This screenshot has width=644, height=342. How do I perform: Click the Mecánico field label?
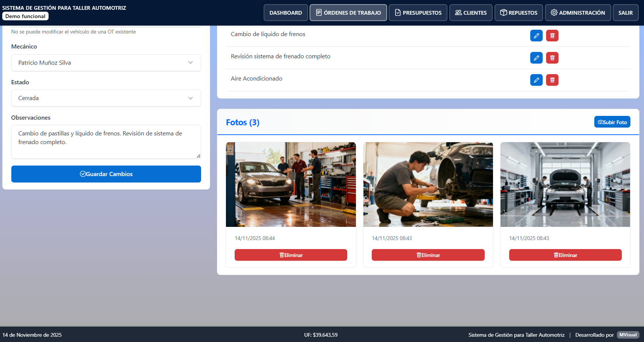pos(24,47)
